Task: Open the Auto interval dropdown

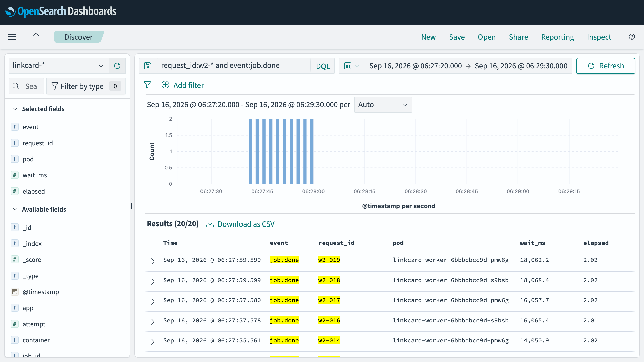Action: click(383, 105)
